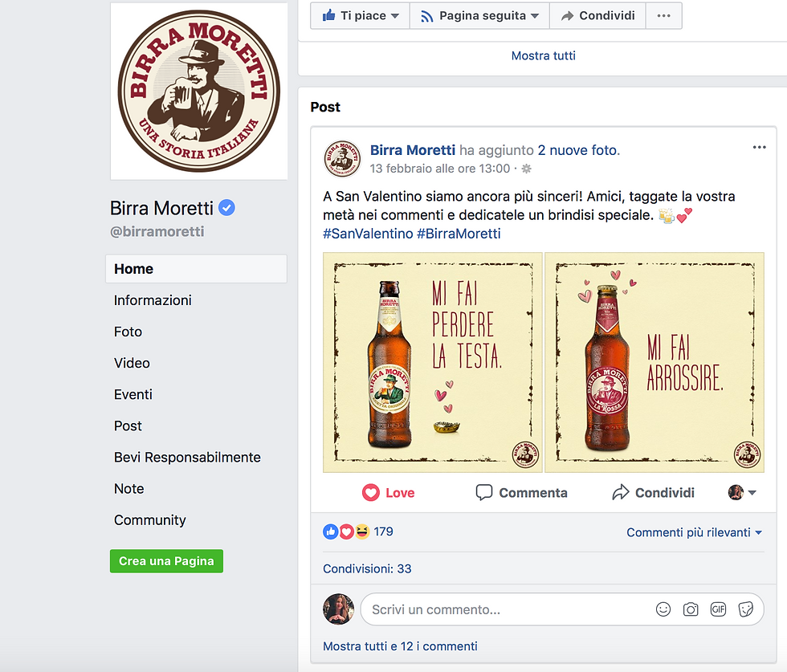The width and height of the screenshot is (787, 672).
Task: Click the post privacy gear icon
Action: coord(527,169)
